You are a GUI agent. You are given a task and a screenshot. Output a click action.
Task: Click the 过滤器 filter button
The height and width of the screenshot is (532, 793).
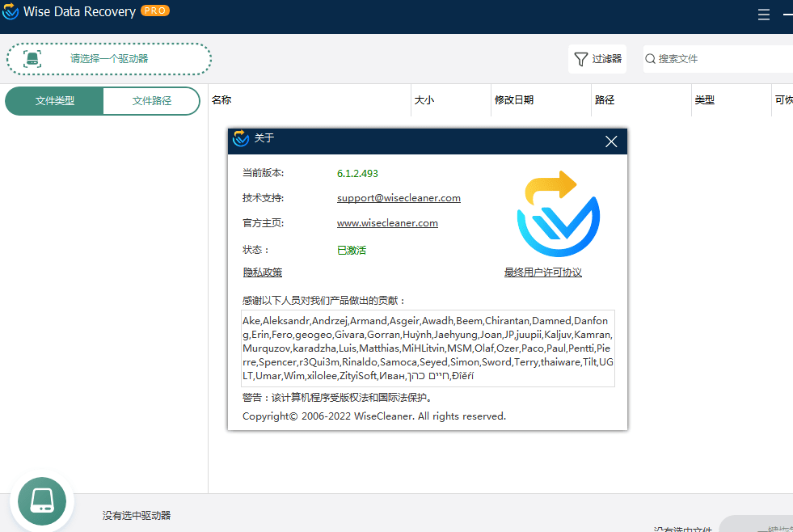pos(597,58)
